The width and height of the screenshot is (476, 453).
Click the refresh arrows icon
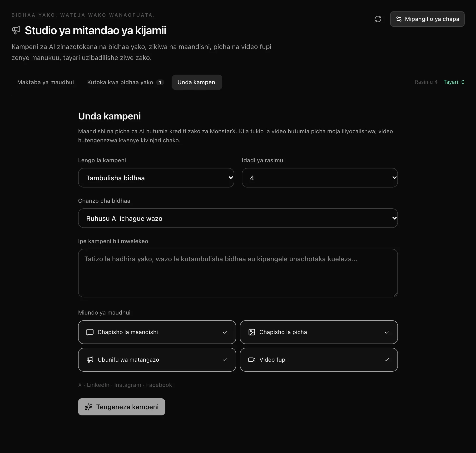[378, 19]
